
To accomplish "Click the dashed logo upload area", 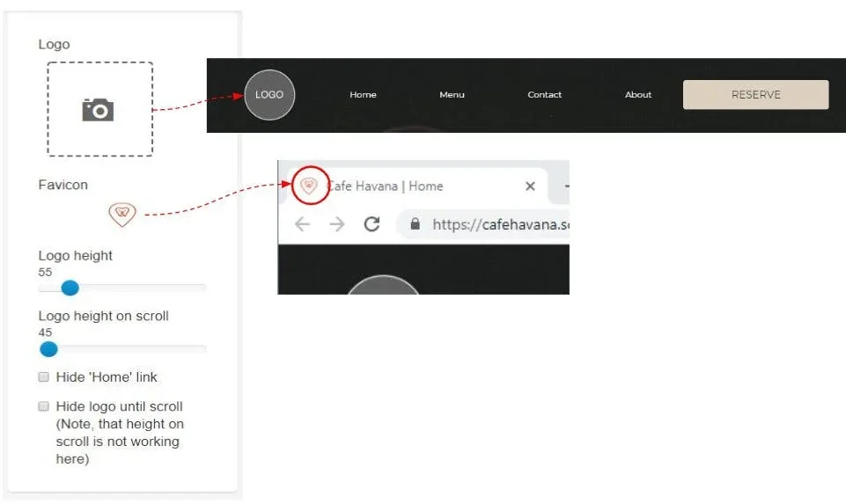I will 99,109.
